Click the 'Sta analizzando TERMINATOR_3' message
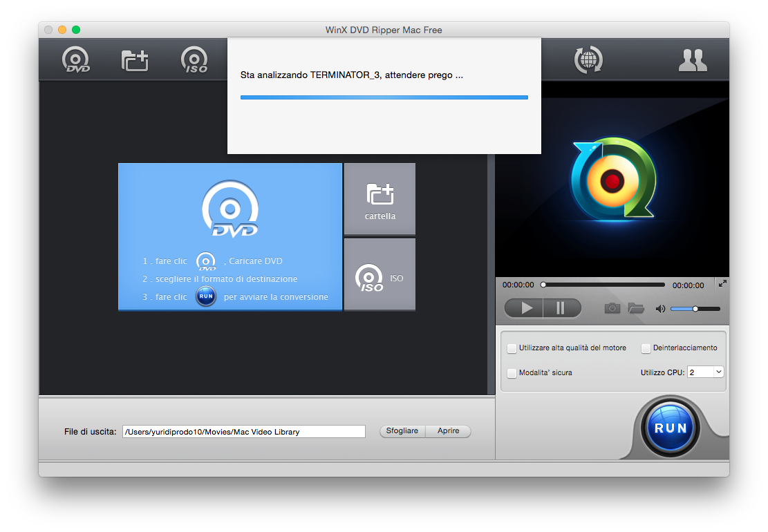Image resolution: width=768 pixels, height=532 pixels. [x=352, y=75]
